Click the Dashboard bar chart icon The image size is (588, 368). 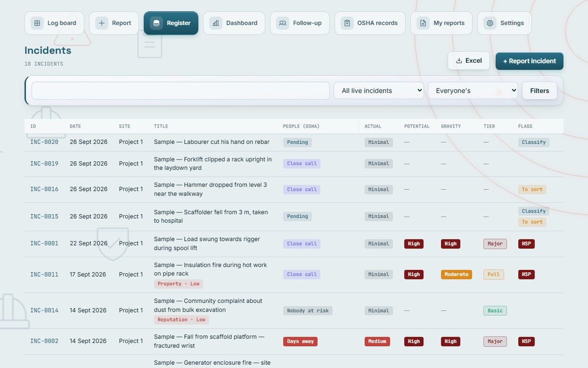pyautogui.click(x=216, y=23)
